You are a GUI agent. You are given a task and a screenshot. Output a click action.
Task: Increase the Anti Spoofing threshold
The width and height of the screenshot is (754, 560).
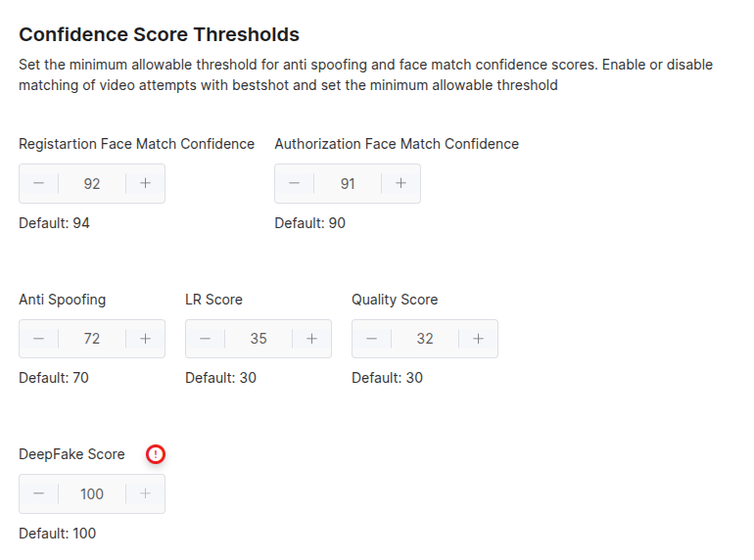point(145,339)
